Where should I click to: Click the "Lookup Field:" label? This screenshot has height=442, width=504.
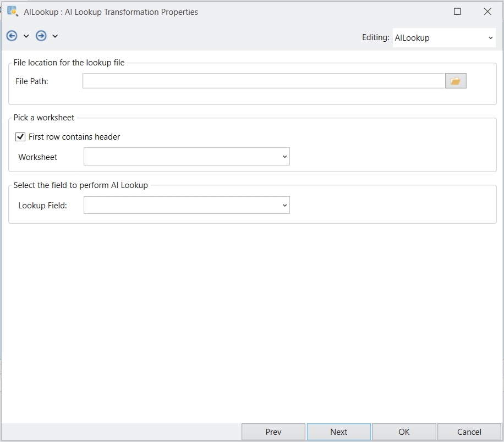click(x=42, y=206)
